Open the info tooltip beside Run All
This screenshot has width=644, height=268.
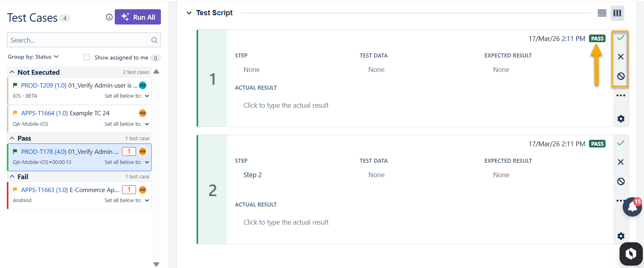(x=108, y=17)
